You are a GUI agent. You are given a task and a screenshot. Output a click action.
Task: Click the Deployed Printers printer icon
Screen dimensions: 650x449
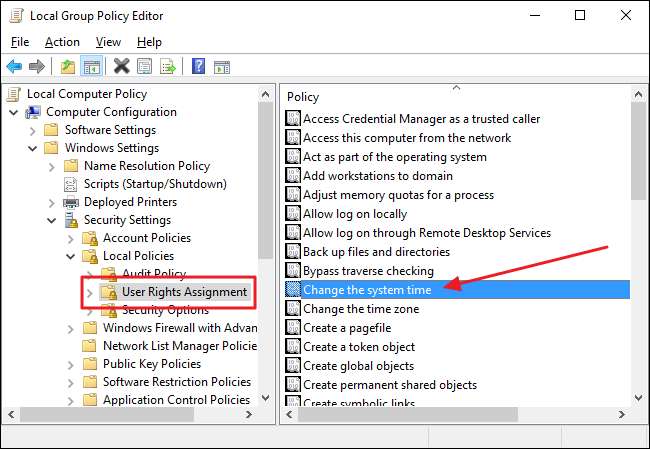pos(71,202)
